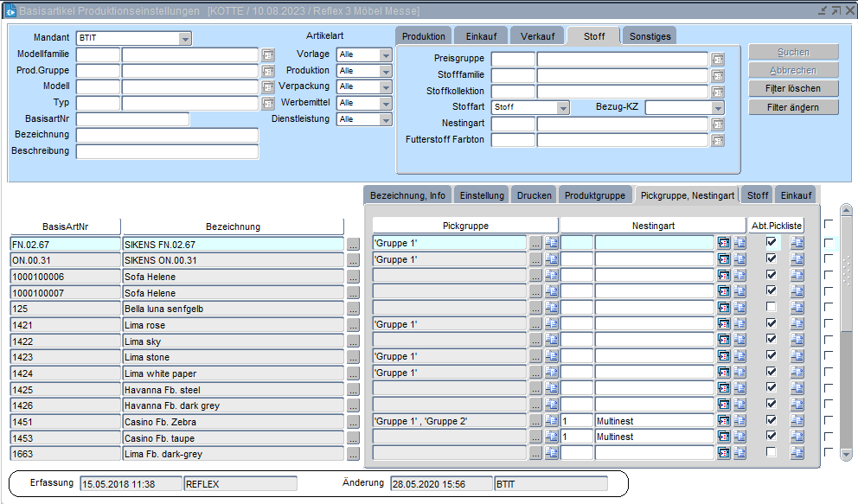Enable Abt.Pickliste checkbox for row 1663
The height and width of the screenshot is (504, 858).
click(772, 452)
